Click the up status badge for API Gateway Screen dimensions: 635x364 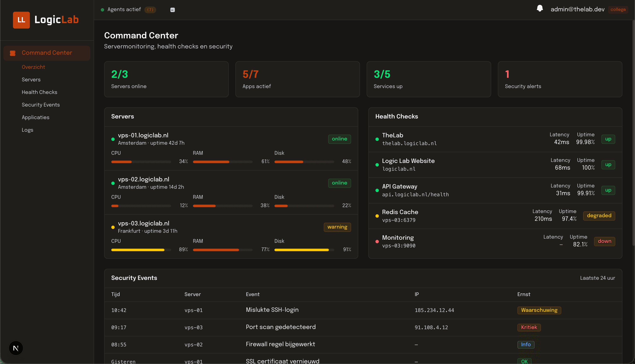click(609, 190)
